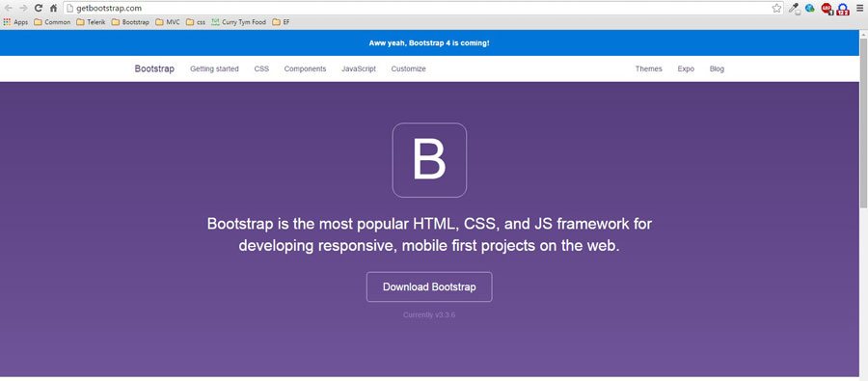Bookmark this page with the star icon
868x381 pixels.
(x=776, y=8)
